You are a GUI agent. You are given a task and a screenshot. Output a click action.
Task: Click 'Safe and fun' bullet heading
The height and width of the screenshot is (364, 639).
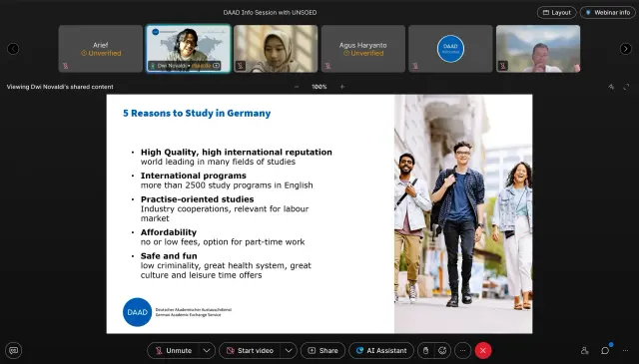169,255
